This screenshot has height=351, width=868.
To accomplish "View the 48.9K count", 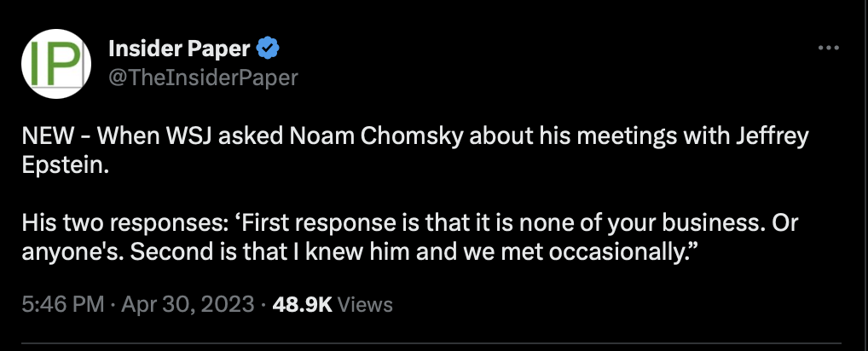I will [x=302, y=304].
